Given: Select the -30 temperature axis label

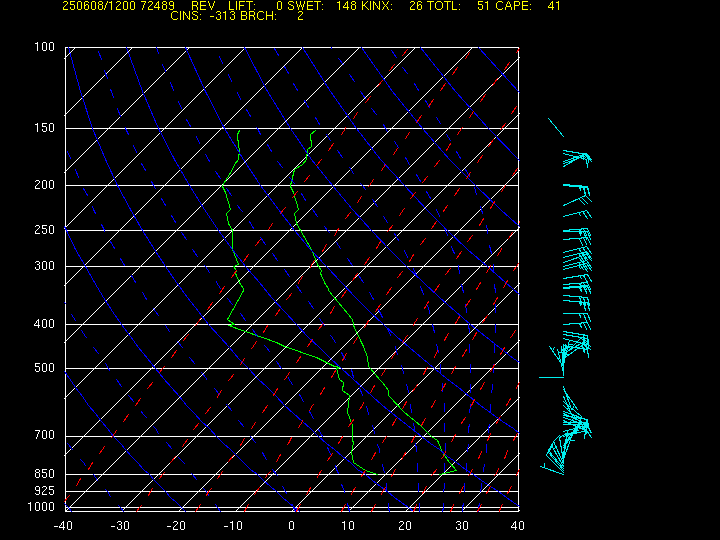Looking at the screenshot, I should [x=120, y=526].
